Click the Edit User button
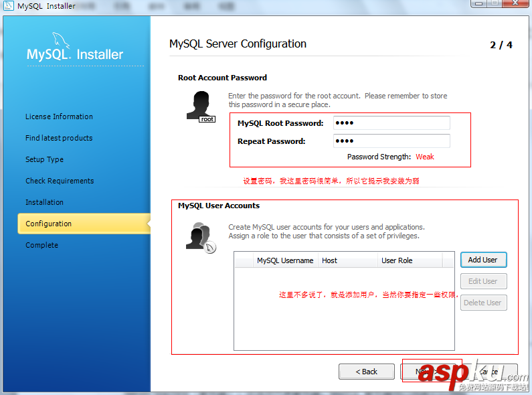Screen dimensions: 532x395 [483, 281]
